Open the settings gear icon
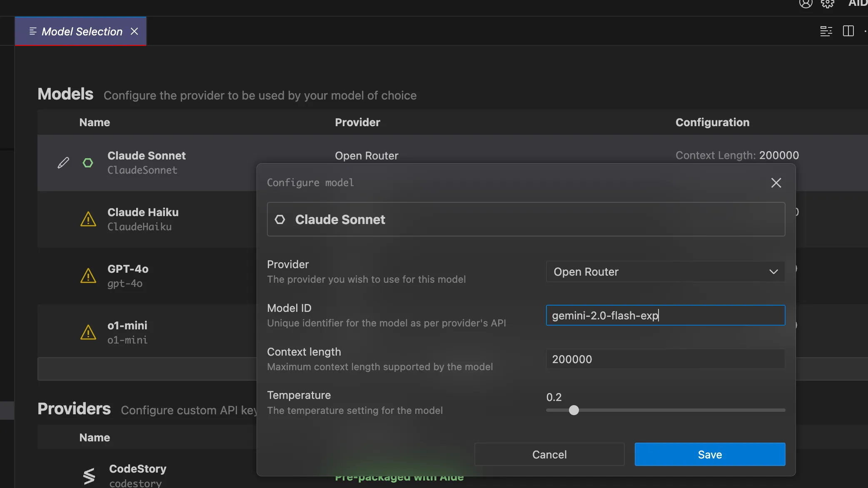Screen dimensions: 868x488 click(827, 3)
